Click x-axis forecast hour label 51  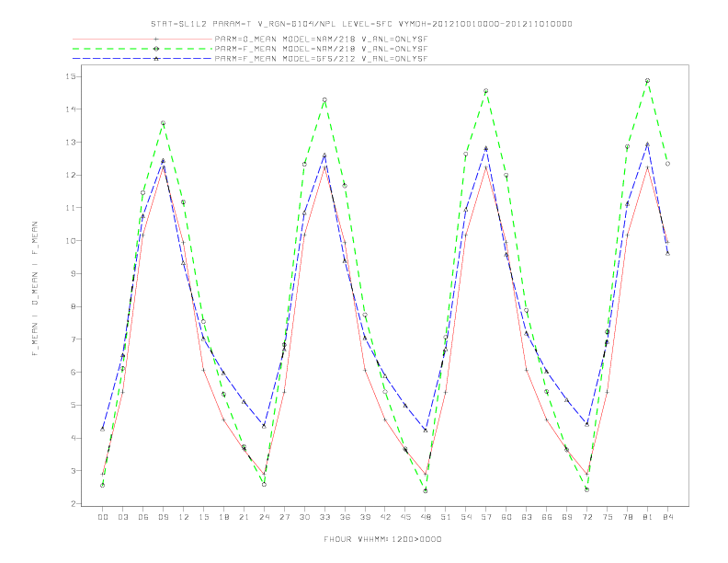tap(446, 517)
